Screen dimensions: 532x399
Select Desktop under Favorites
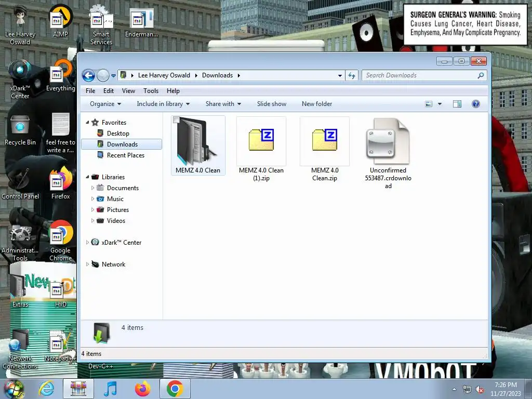[x=118, y=134]
